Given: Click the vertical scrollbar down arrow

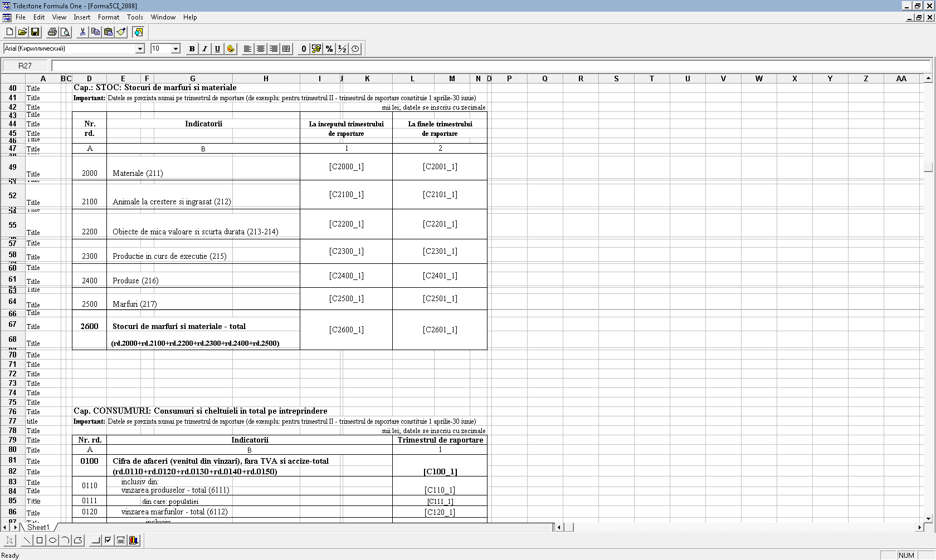Looking at the screenshot, I should click(x=928, y=518).
